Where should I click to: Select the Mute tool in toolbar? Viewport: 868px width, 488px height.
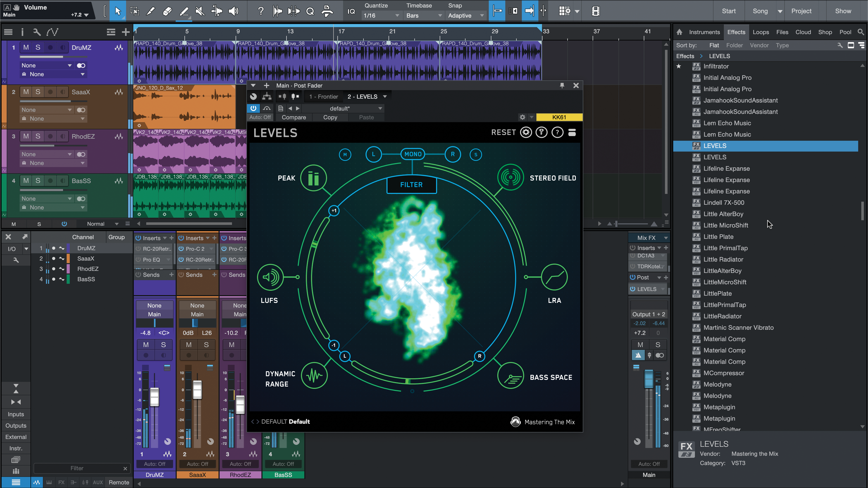(200, 11)
